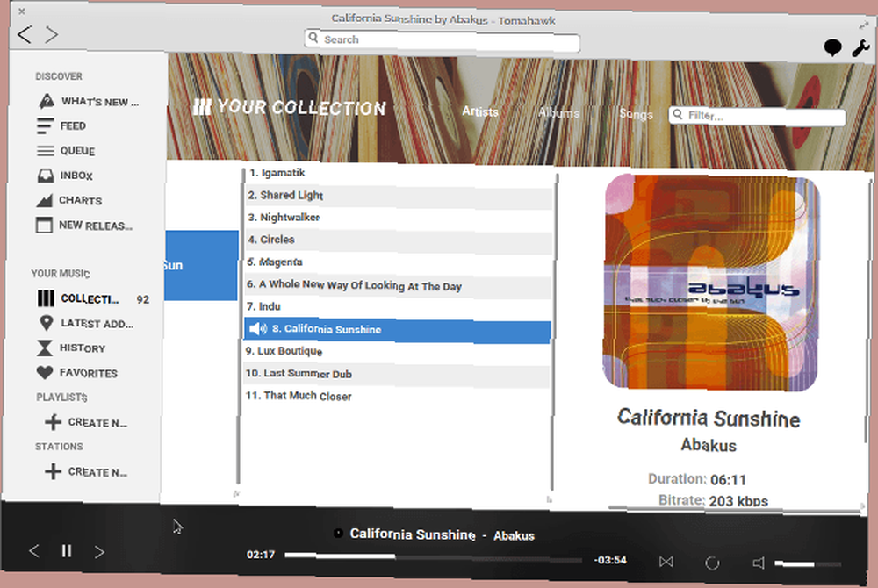
Task: Switch to the Albums tab
Action: (x=558, y=113)
